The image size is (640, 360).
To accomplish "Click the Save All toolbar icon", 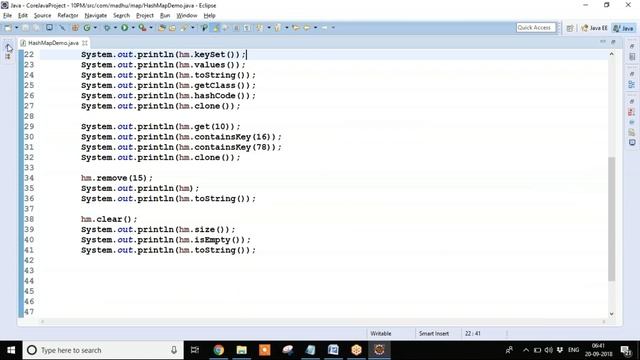I will tap(36, 28).
